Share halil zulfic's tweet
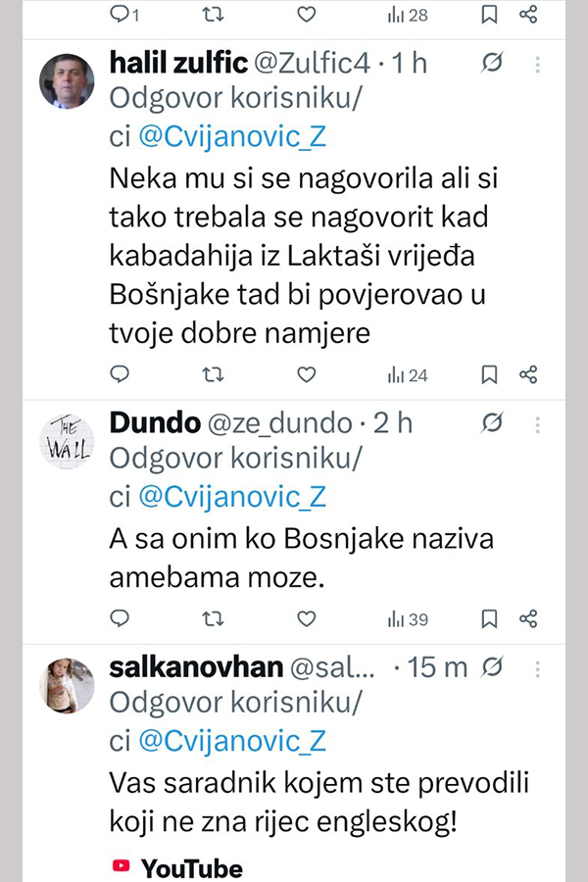The height and width of the screenshot is (882, 588). [x=528, y=373]
